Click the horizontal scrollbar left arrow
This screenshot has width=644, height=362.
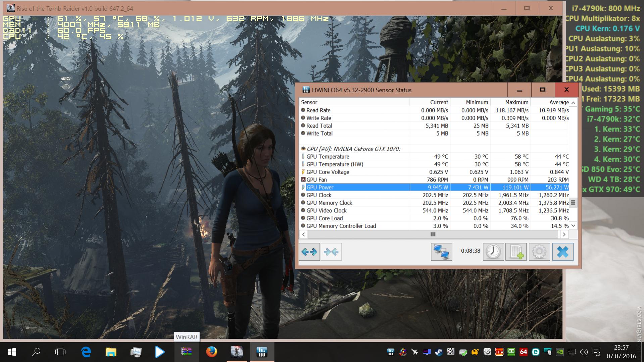304,234
